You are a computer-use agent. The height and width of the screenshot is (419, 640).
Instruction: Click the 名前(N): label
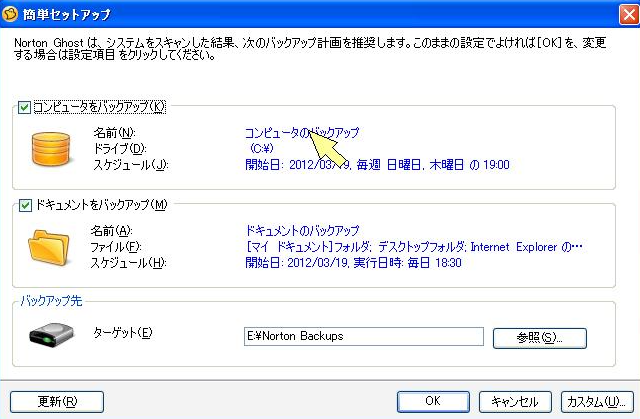(114, 133)
